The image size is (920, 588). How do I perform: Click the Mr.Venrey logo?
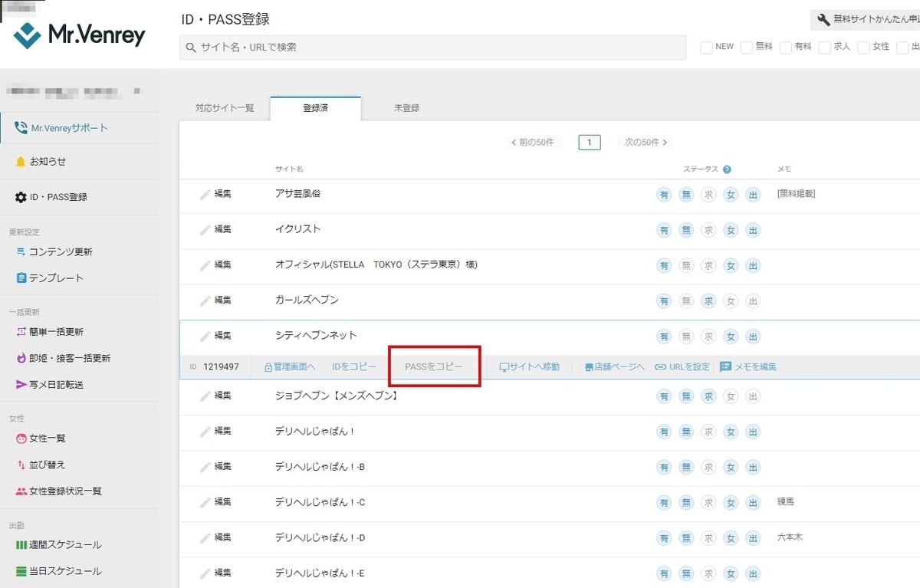[80, 34]
